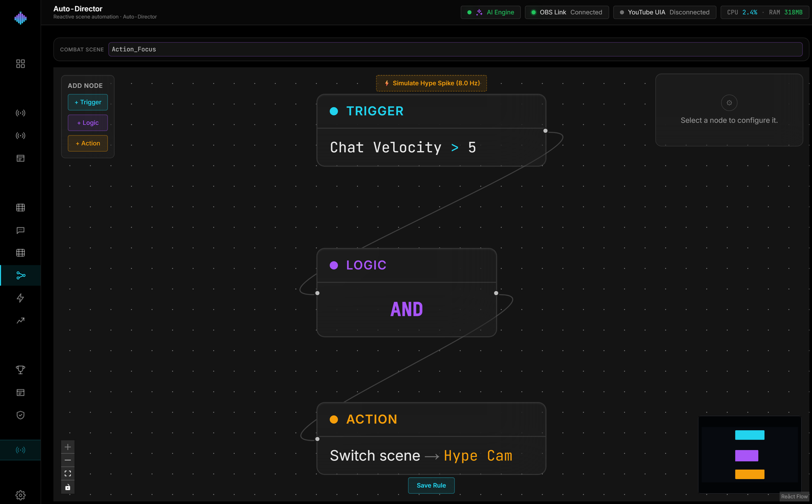
Task: Focus the Combat Scene input field
Action: (x=455, y=49)
